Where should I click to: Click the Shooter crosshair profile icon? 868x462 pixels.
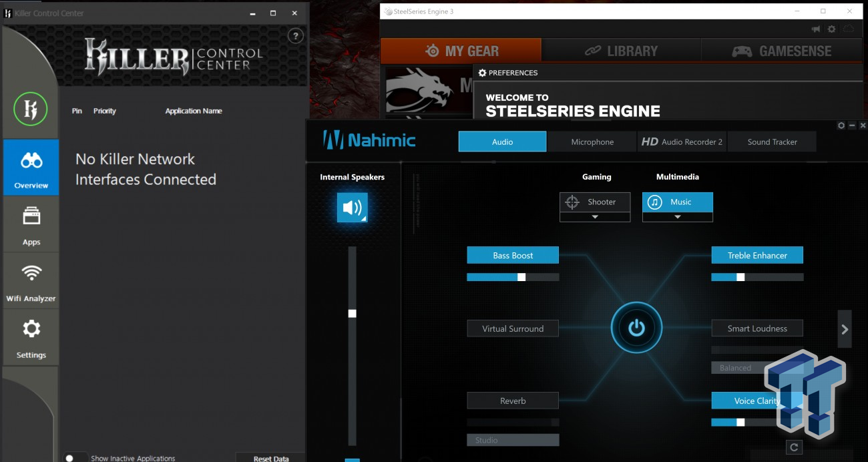pos(572,202)
